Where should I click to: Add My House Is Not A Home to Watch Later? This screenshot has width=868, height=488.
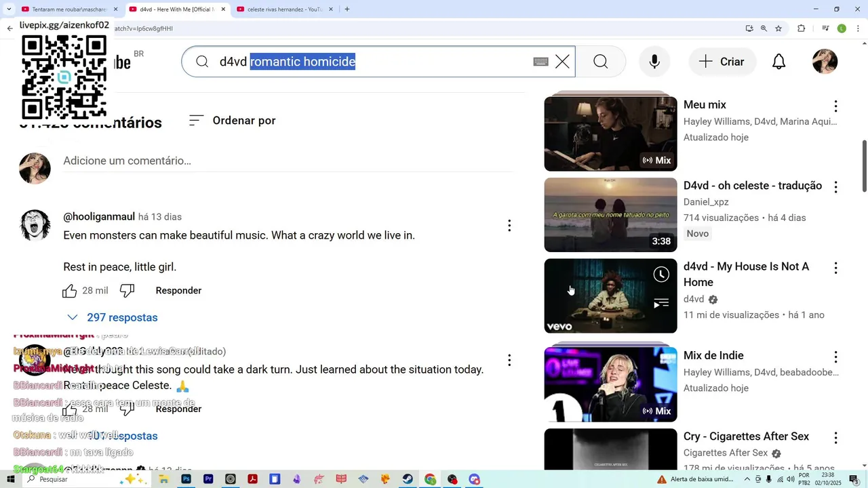click(661, 274)
